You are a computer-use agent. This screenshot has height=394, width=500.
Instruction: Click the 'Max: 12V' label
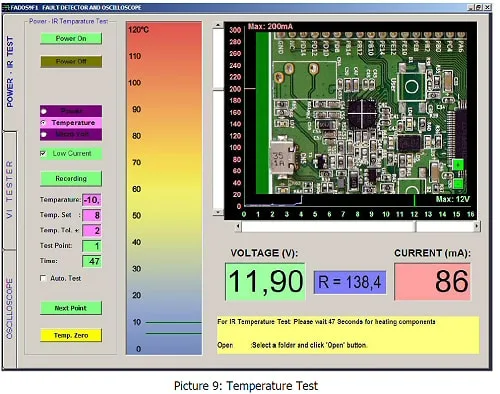[x=453, y=199]
